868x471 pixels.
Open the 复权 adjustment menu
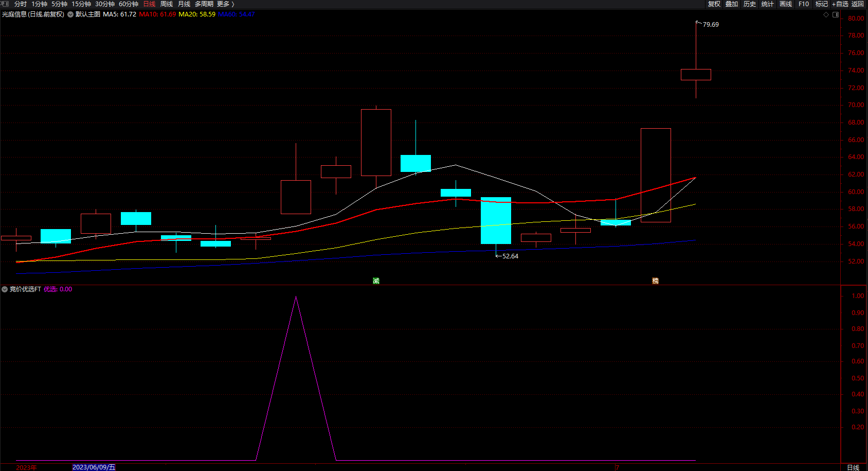[x=714, y=4]
